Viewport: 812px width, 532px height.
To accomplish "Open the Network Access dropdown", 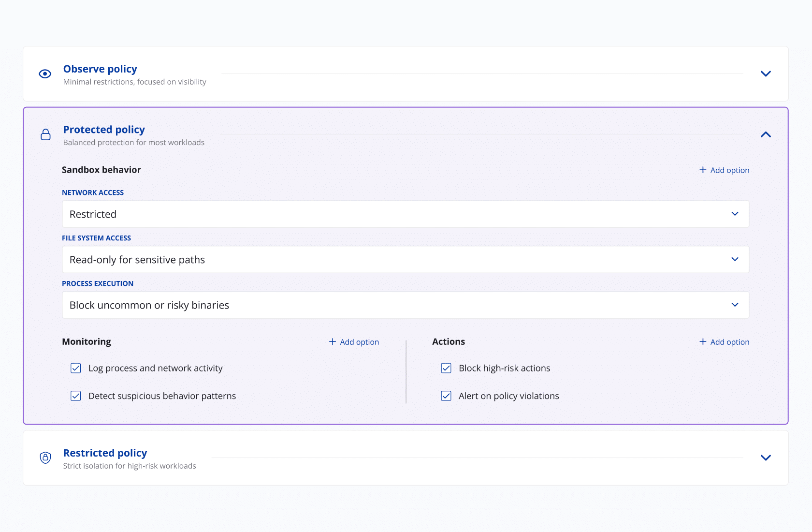I will [x=405, y=214].
